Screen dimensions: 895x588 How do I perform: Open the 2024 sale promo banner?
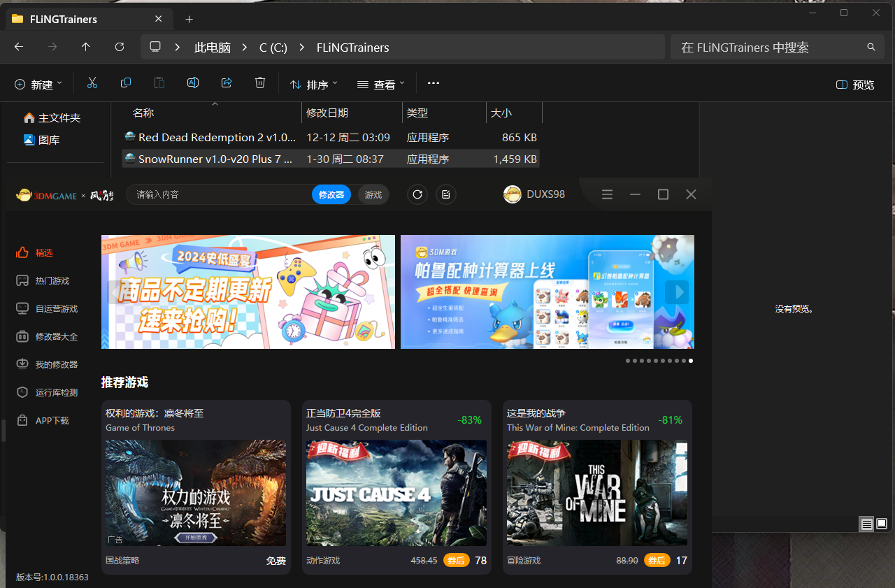(x=248, y=292)
